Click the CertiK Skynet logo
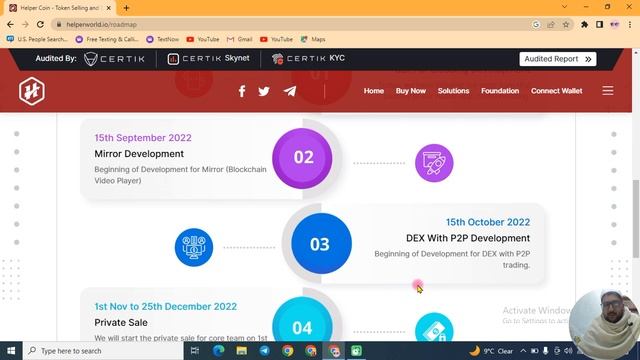This screenshot has width=640, height=360. click(x=208, y=59)
